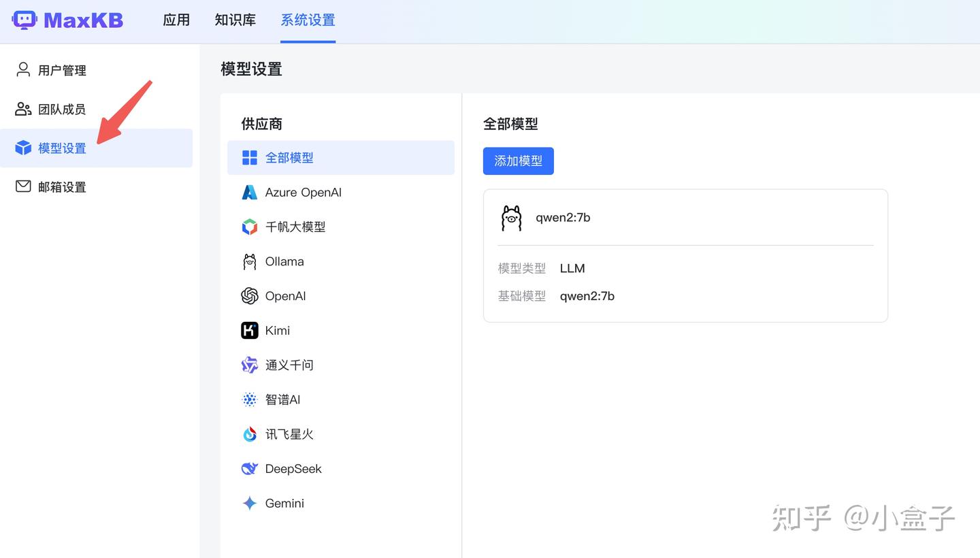980x558 pixels.
Task: Open the 应用 tab
Action: click(176, 20)
